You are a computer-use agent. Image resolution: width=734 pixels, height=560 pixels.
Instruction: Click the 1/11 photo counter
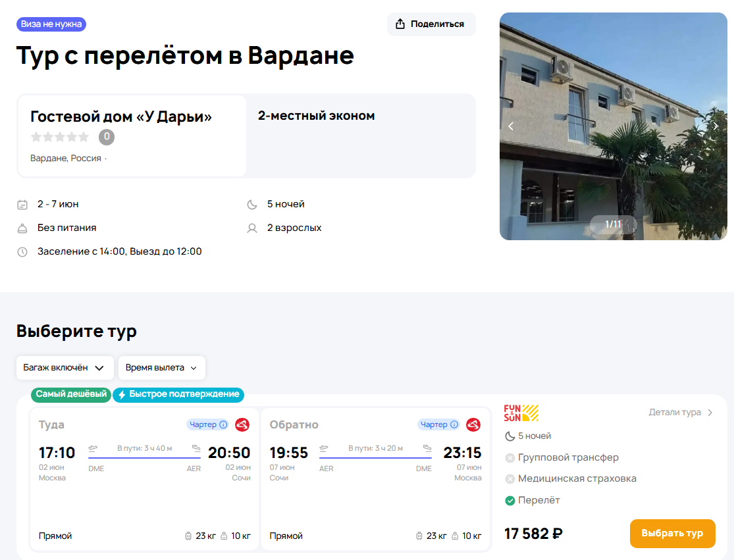(x=614, y=224)
